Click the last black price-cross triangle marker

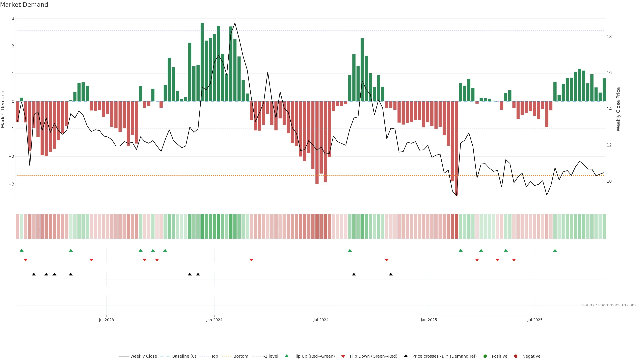(391, 274)
